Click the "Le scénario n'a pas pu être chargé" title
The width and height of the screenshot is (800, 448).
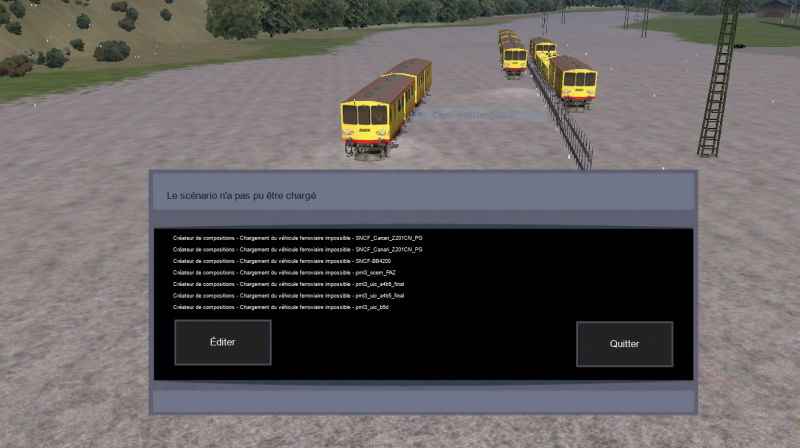(x=241, y=196)
